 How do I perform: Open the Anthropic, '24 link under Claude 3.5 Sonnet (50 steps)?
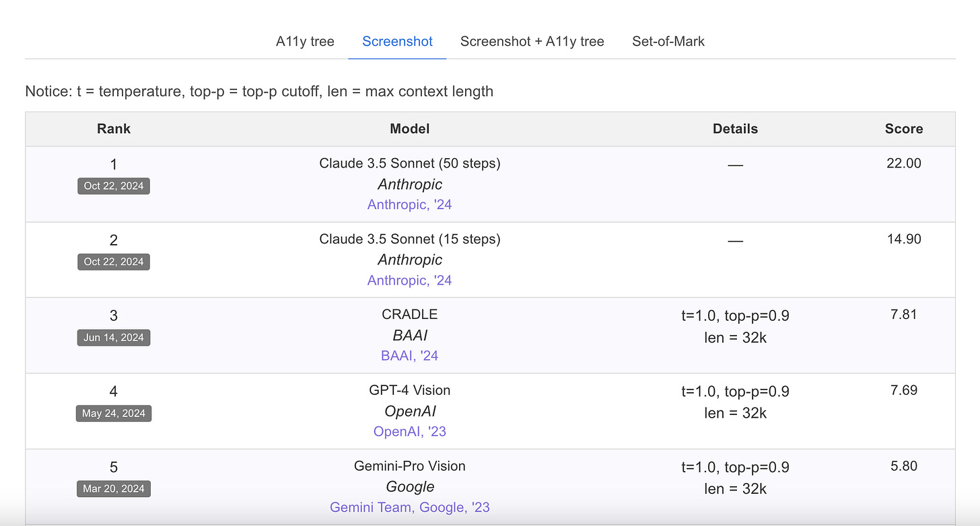(409, 204)
